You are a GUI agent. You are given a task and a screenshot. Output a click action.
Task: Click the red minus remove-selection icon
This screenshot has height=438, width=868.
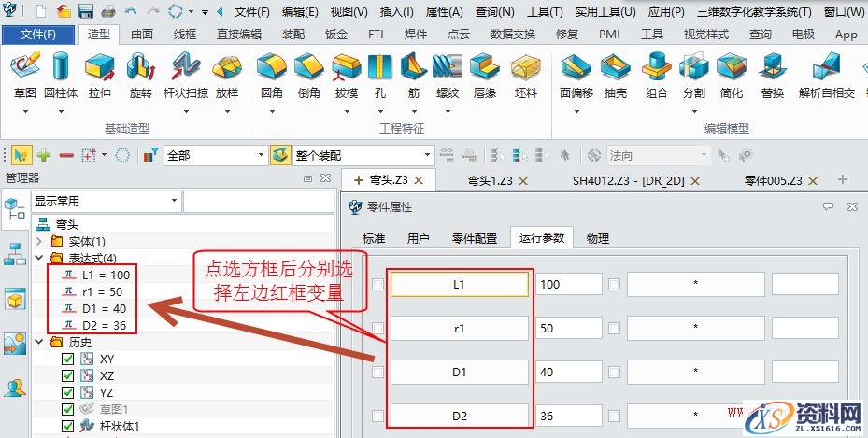point(66,156)
